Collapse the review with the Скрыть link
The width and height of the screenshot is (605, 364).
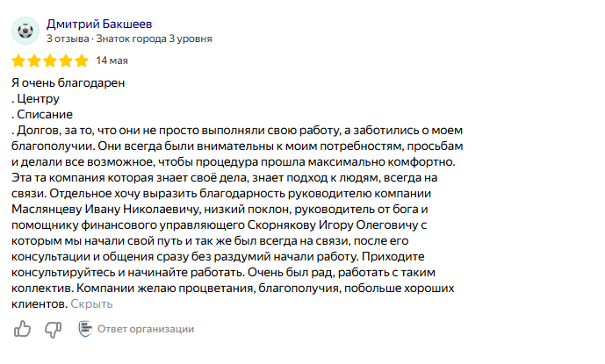[x=91, y=304]
